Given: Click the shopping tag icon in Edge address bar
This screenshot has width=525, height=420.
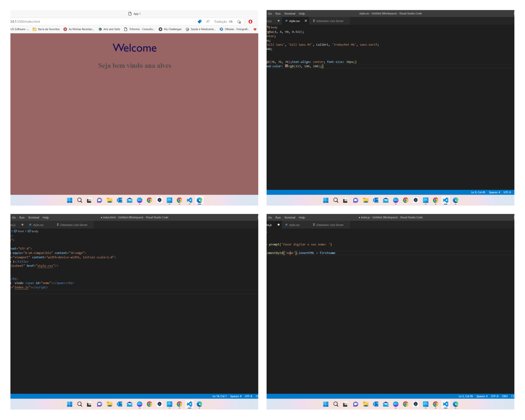Looking at the screenshot, I should [x=200, y=22].
